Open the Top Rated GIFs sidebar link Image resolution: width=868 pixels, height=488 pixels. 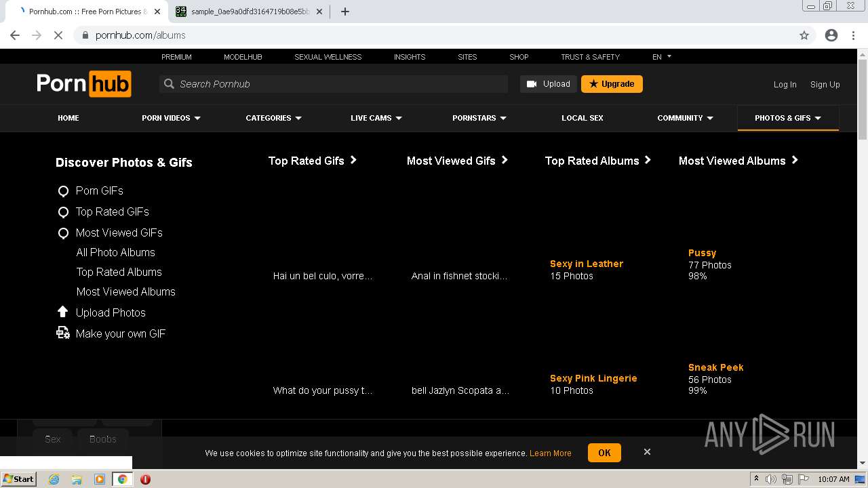click(x=113, y=211)
